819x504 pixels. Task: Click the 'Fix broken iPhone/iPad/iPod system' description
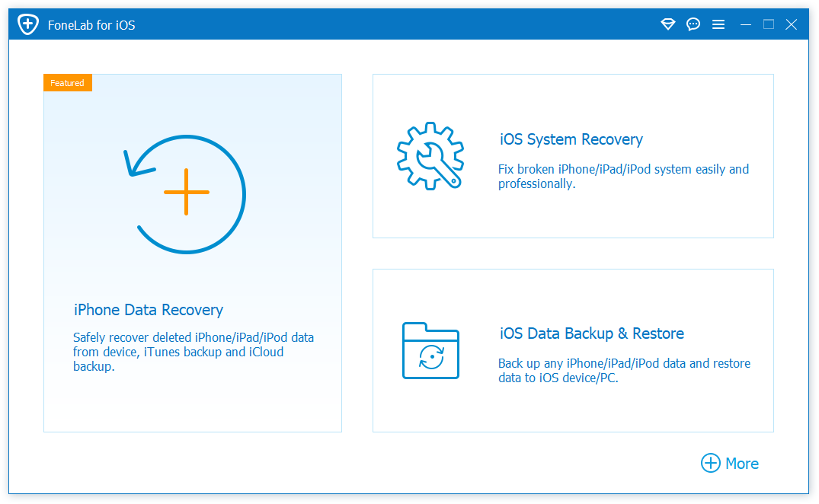[x=623, y=177]
